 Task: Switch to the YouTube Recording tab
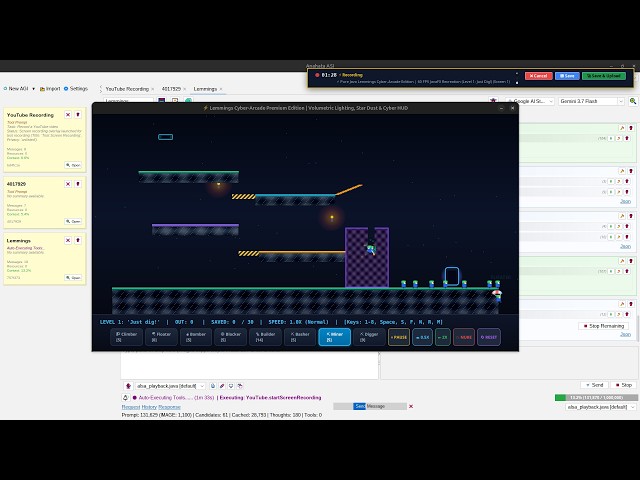pyautogui.click(x=127, y=89)
